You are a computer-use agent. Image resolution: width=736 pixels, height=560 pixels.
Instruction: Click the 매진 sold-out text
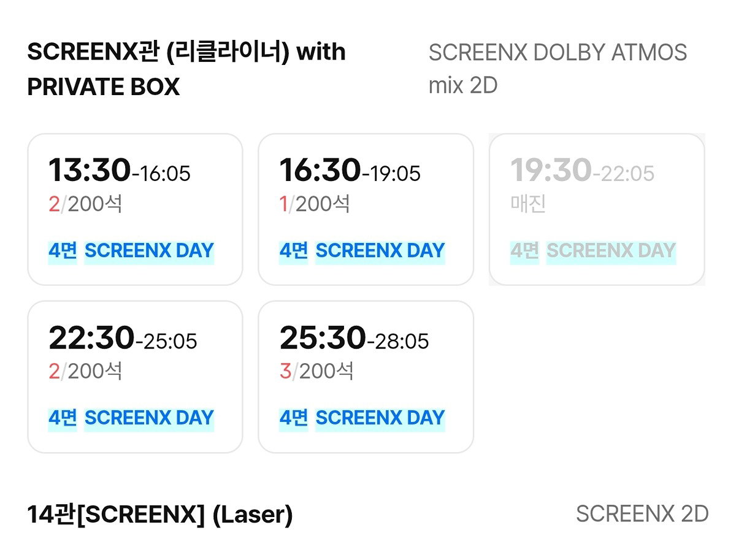tap(528, 204)
